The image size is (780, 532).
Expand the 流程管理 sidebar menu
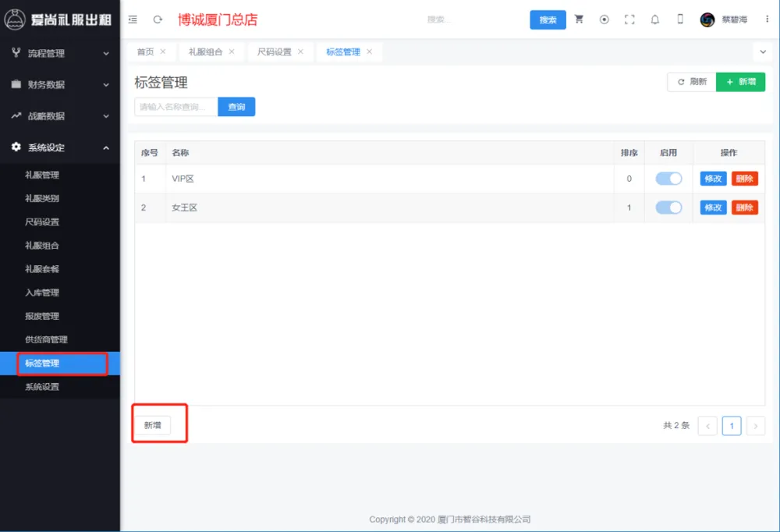point(60,53)
